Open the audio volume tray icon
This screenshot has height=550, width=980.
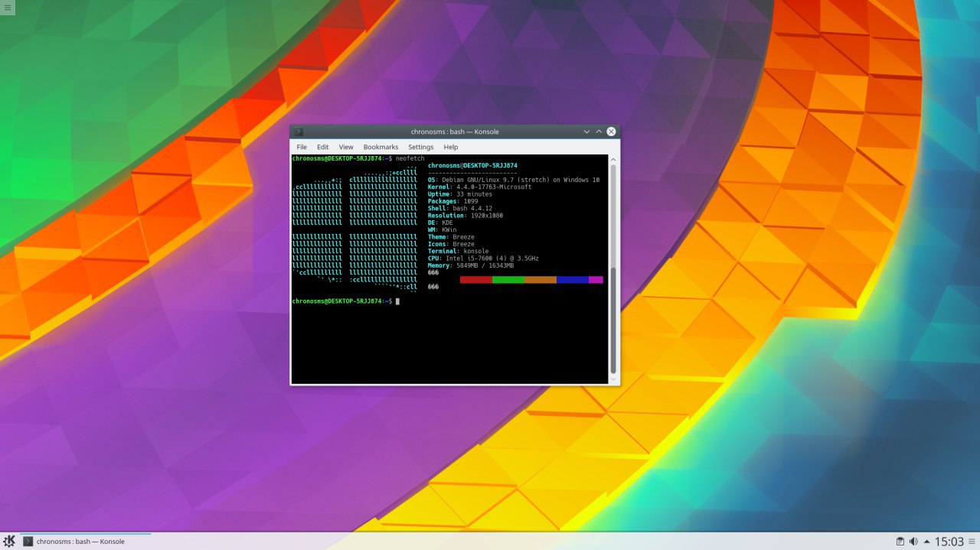click(913, 542)
